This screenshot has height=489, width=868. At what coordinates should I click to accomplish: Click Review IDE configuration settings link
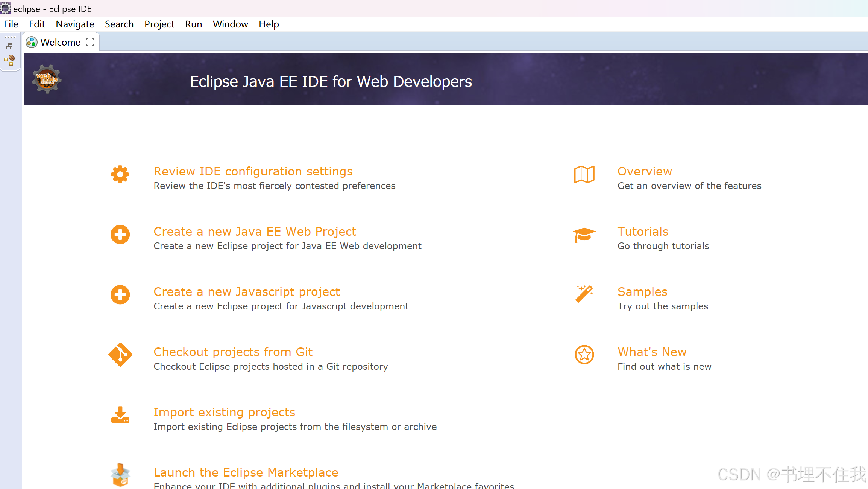253,171
